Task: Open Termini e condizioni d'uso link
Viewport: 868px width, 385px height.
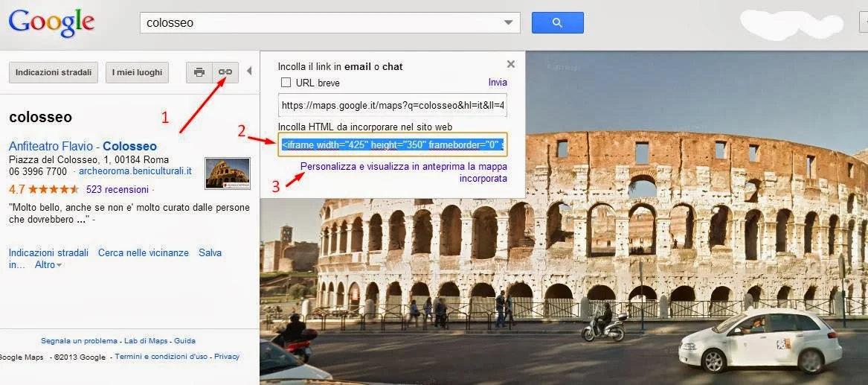Action: point(161,356)
